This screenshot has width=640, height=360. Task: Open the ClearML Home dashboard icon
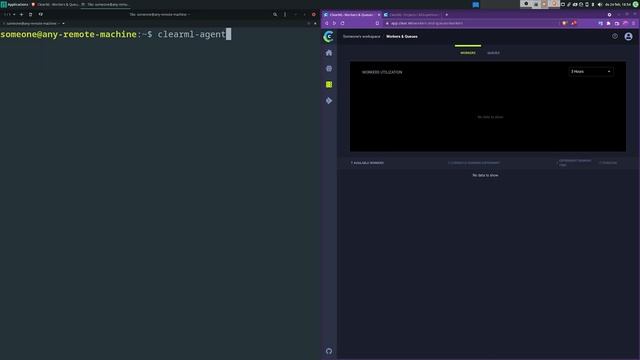pos(329,53)
